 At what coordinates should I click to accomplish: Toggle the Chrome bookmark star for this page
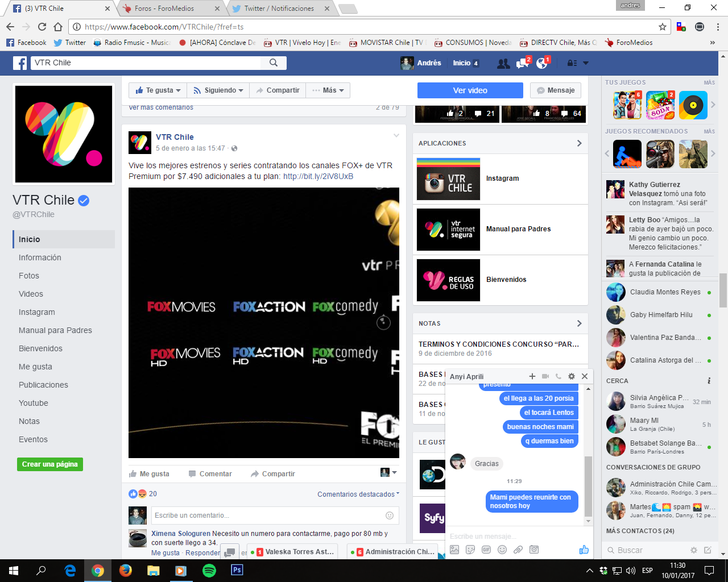[662, 27]
